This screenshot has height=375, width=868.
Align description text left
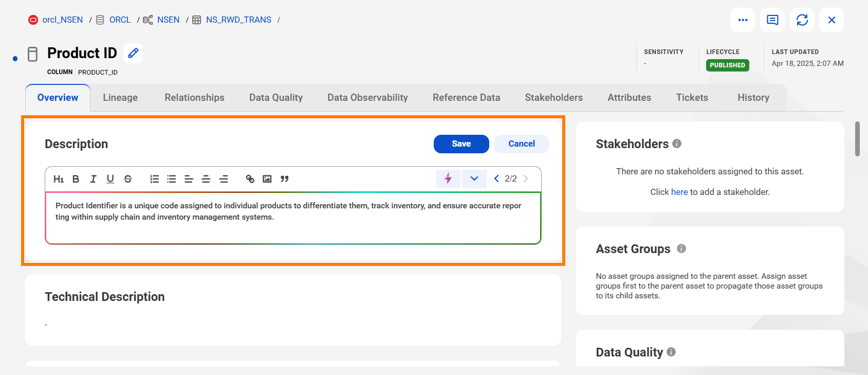coord(189,179)
